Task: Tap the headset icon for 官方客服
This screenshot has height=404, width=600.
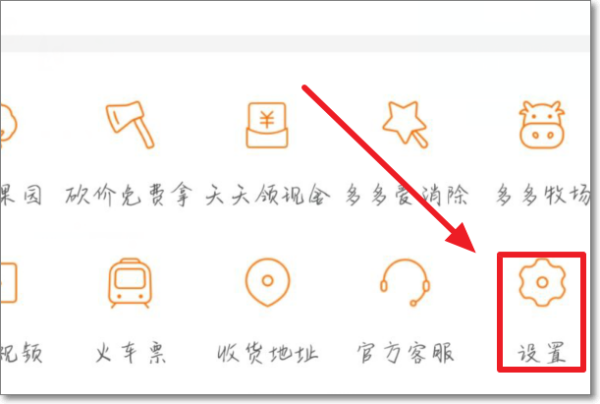Action: click(405, 283)
